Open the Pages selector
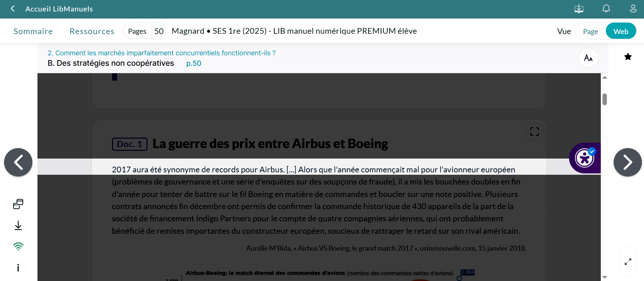This screenshot has width=644, height=281. (x=137, y=31)
